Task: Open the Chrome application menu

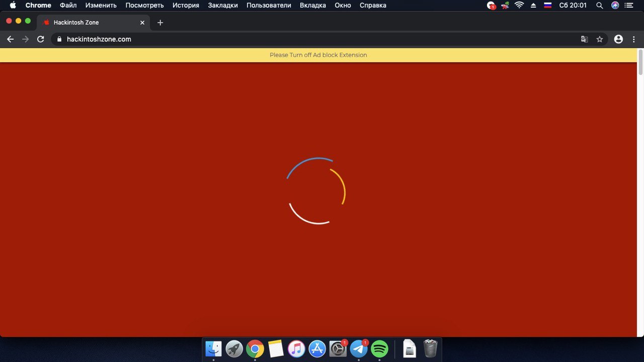Action: 38,6
